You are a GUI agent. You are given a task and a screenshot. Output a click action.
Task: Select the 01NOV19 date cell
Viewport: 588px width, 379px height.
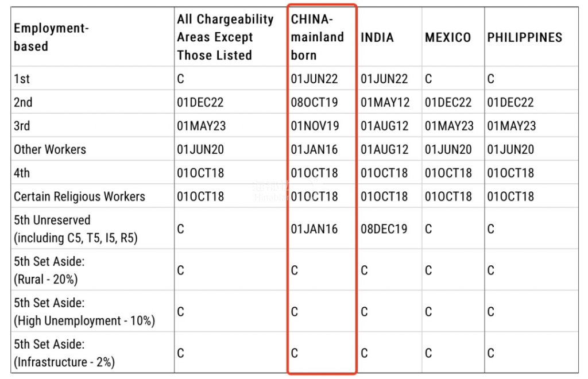tap(315, 126)
